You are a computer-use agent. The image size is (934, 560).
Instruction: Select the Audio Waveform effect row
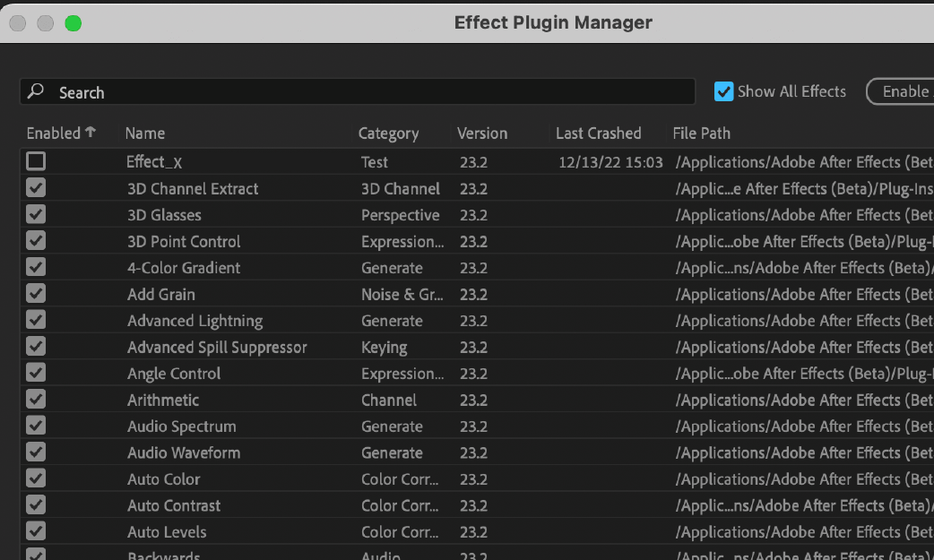pos(184,452)
